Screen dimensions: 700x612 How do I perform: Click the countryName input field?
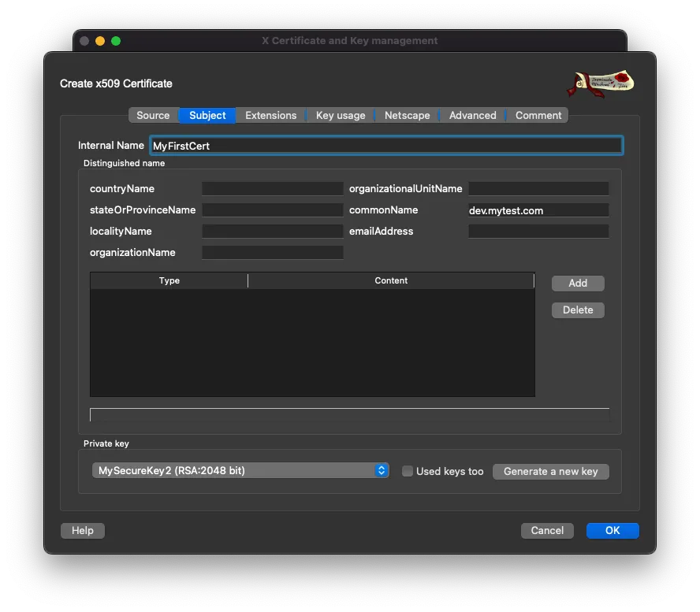[272, 188]
